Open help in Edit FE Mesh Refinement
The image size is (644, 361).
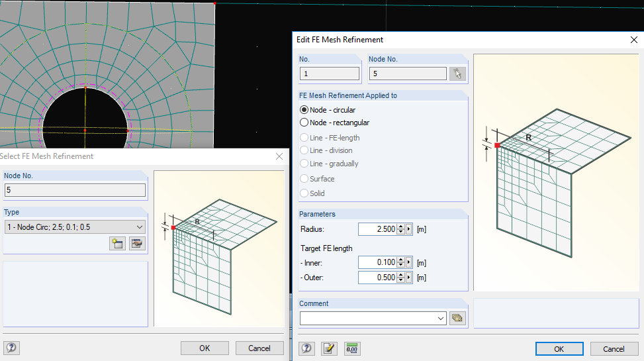(306, 348)
